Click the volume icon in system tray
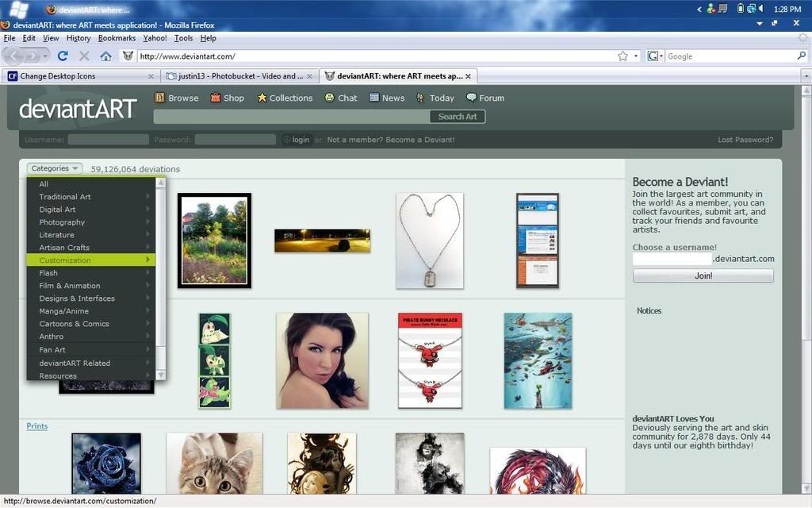Screen dimensions: 812x508 (761, 8)
